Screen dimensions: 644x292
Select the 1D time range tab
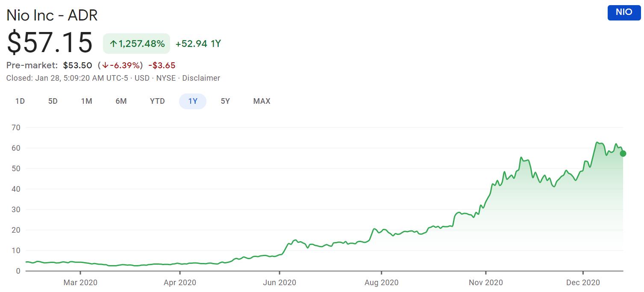[20, 101]
